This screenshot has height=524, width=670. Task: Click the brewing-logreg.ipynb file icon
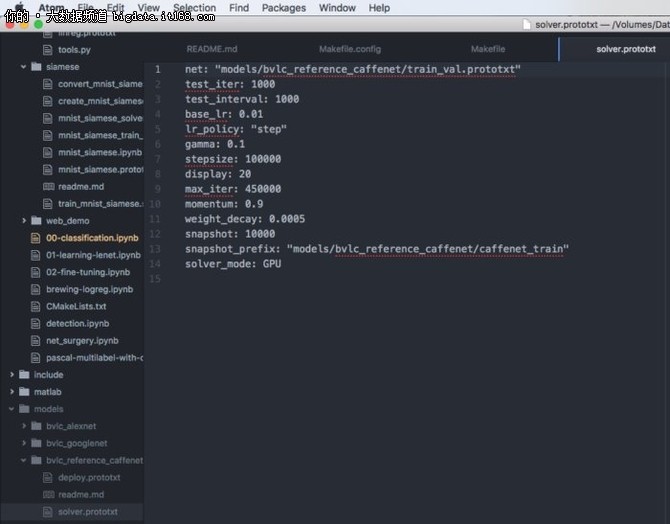click(35, 289)
